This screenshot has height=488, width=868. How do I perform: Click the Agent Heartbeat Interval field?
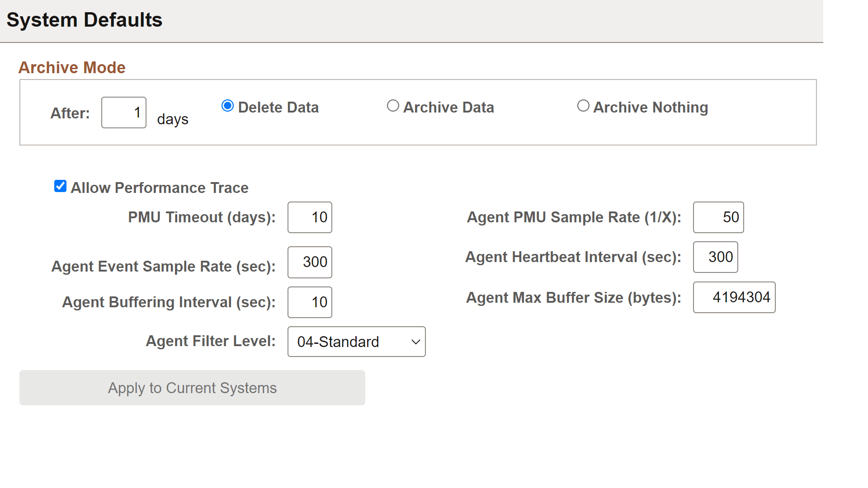pyautogui.click(x=715, y=257)
